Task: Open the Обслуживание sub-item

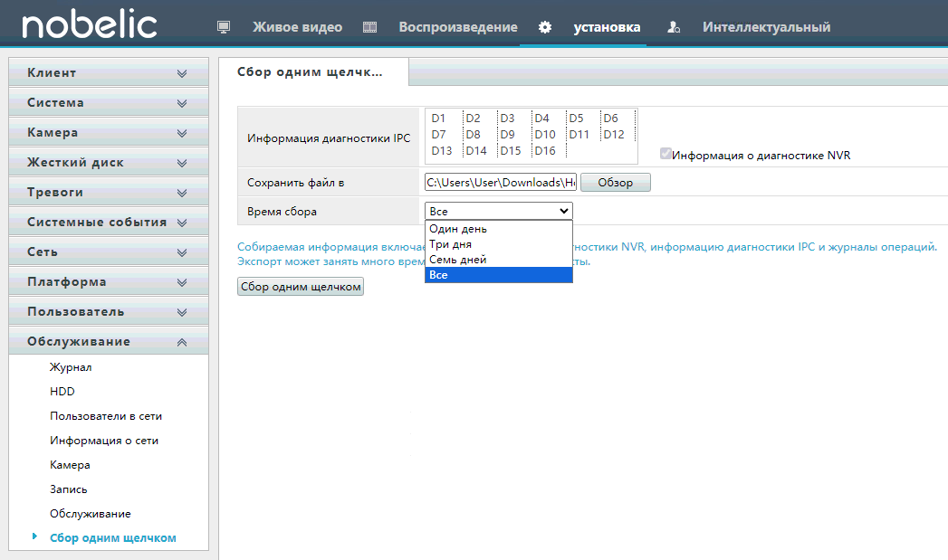Action: click(x=90, y=514)
